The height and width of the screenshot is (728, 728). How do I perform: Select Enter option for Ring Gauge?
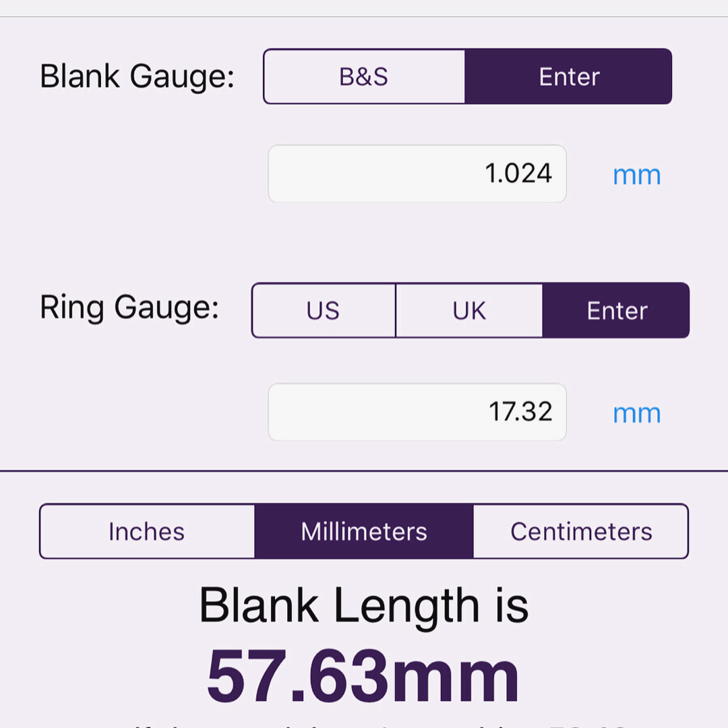[616, 310]
